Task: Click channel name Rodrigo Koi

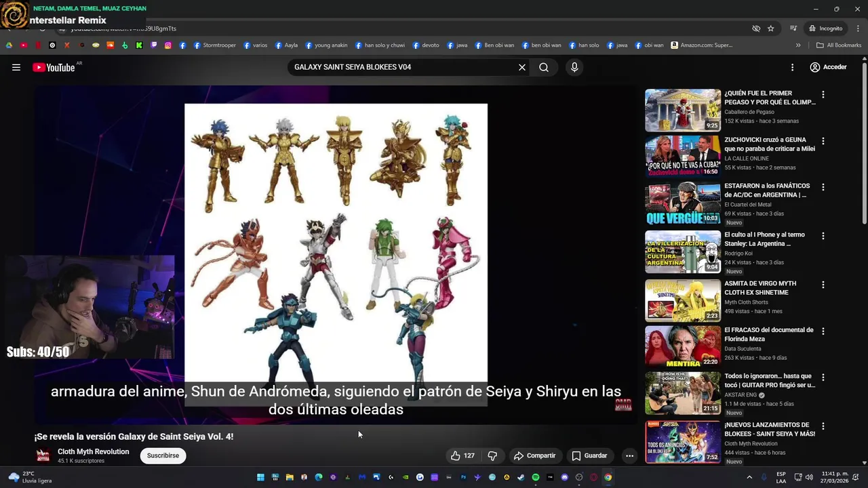Action: 738,253
